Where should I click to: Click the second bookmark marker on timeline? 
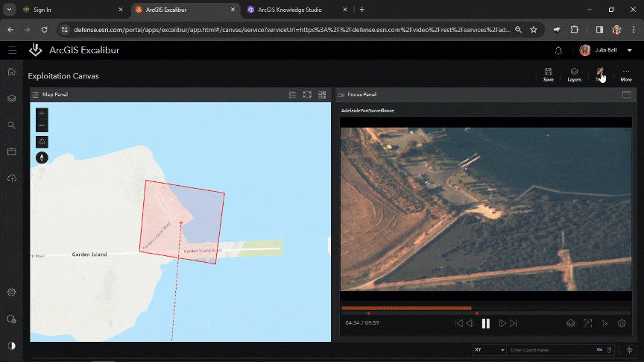477,313
